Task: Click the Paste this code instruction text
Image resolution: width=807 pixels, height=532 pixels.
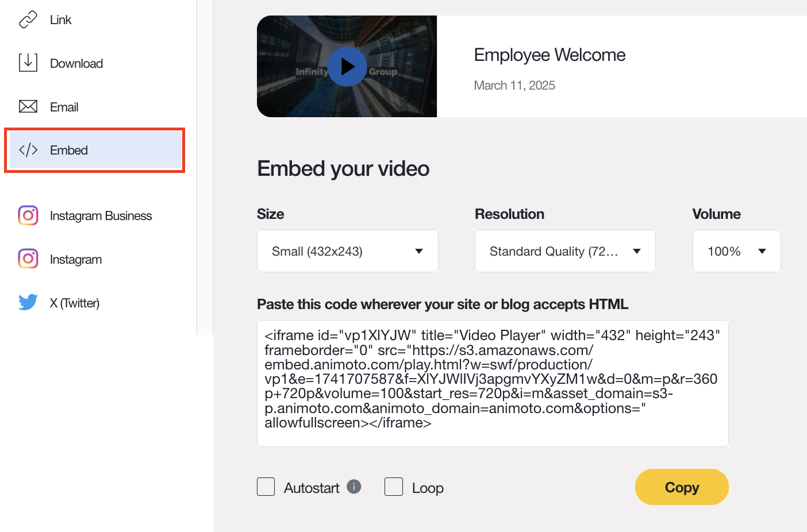Action: coord(443,304)
